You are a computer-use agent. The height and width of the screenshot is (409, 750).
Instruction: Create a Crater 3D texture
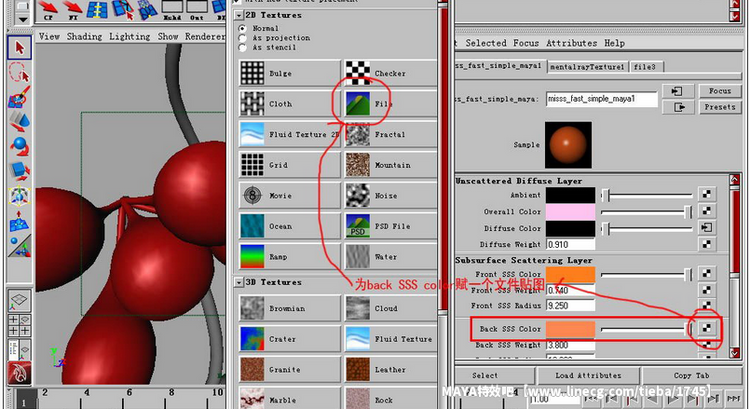[288, 339]
